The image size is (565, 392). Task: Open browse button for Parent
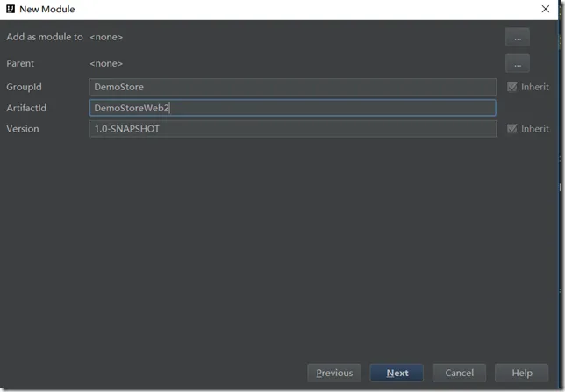pos(518,63)
